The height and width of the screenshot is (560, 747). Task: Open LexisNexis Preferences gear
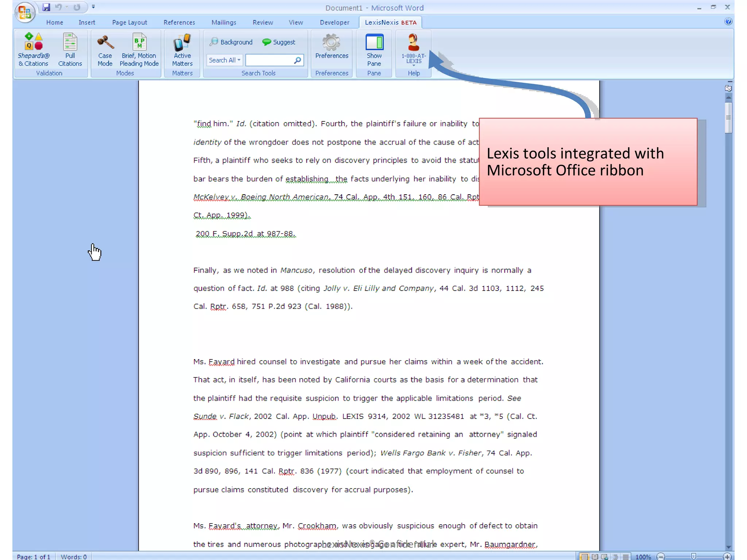tap(332, 46)
